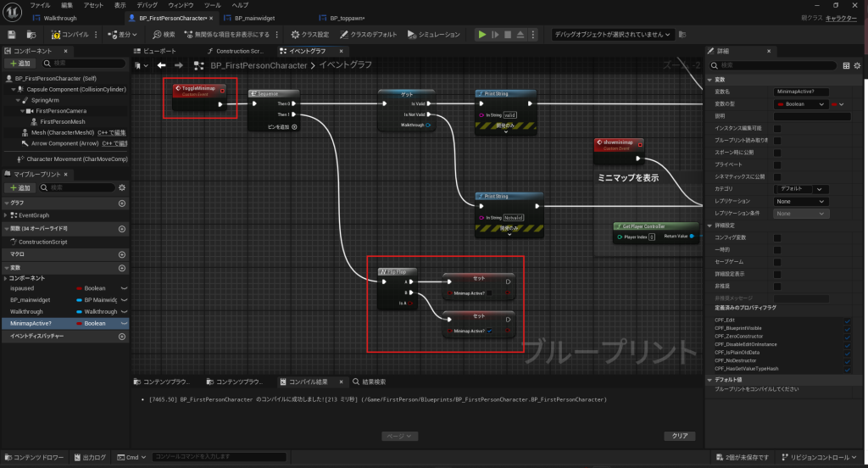Click the クリア button in compiler results
The width and height of the screenshot is (868, 468).
(679, 436)
